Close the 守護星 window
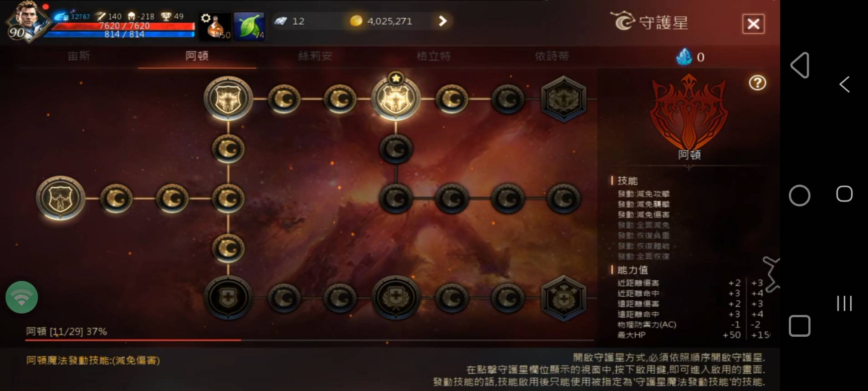 (x=753, y=24)
